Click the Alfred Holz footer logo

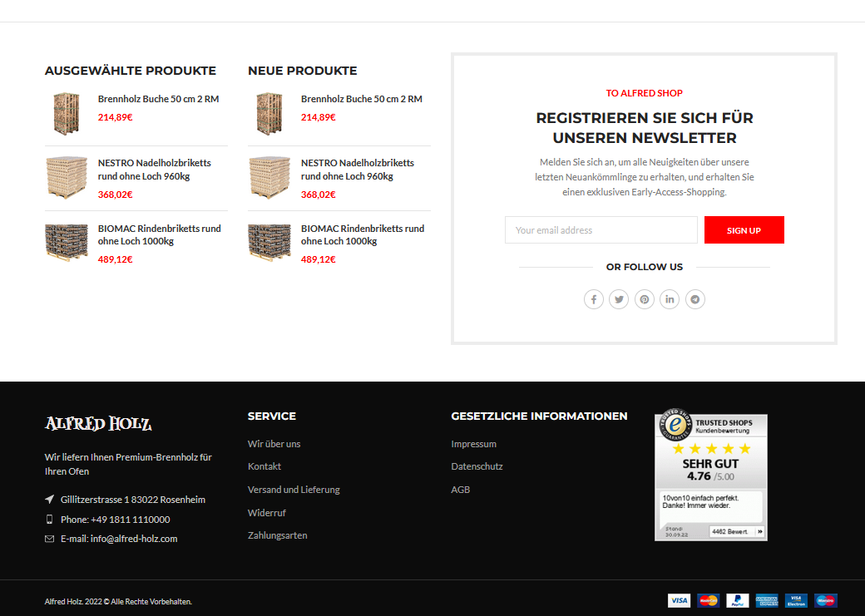(98, 423)
